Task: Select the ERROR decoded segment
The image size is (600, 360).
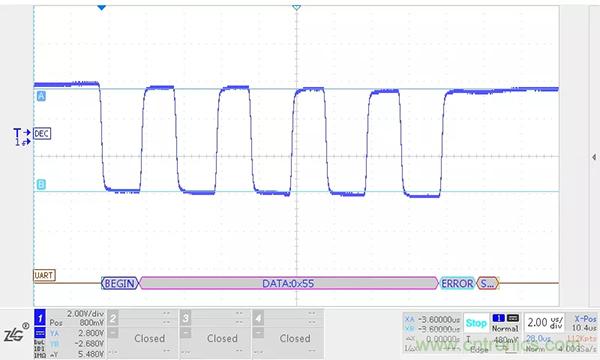Action: (457, 283)
